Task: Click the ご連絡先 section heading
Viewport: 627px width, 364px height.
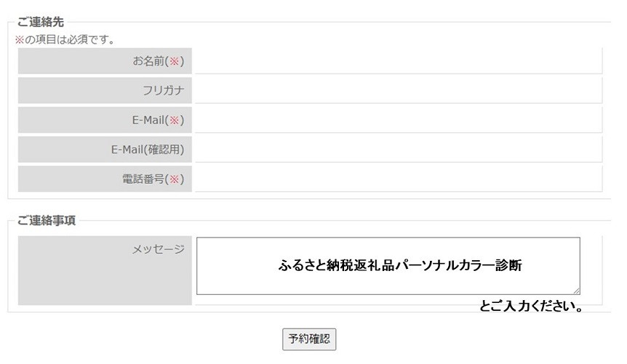Action: pos(41,22)
